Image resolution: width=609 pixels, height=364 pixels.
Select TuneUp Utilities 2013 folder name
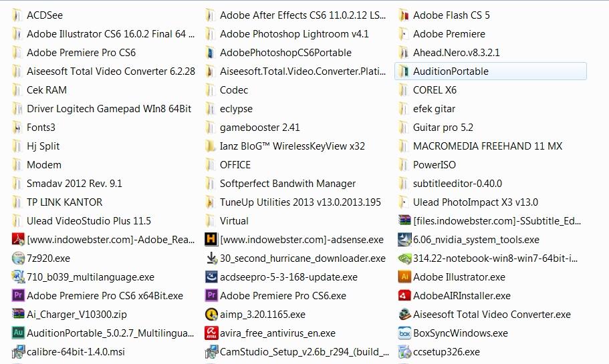[x=300, y=202]
